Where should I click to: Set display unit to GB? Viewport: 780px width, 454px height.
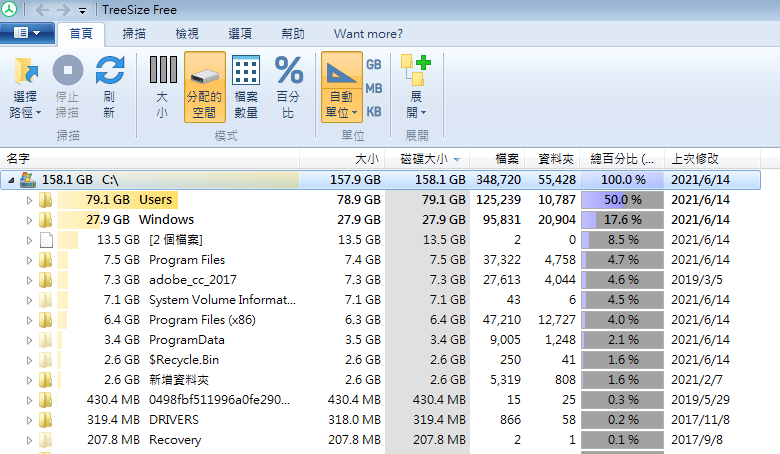click(x=374, y=65)
